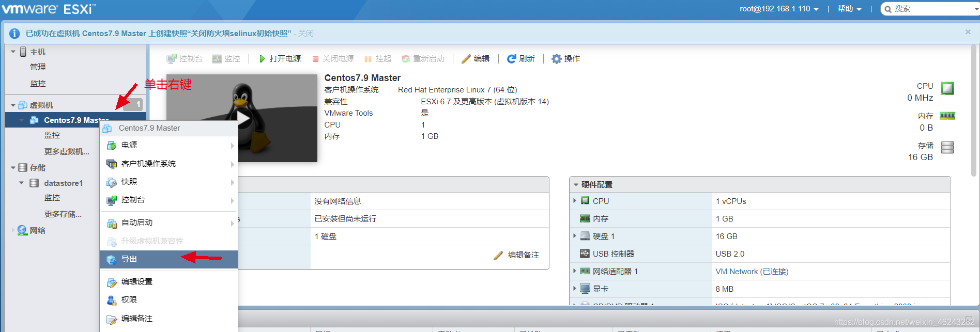This screenshot has height=332, width=980.
Task: Click the Virtual Machines (虚拟机) icon in navigator
Action: point(23,105)
